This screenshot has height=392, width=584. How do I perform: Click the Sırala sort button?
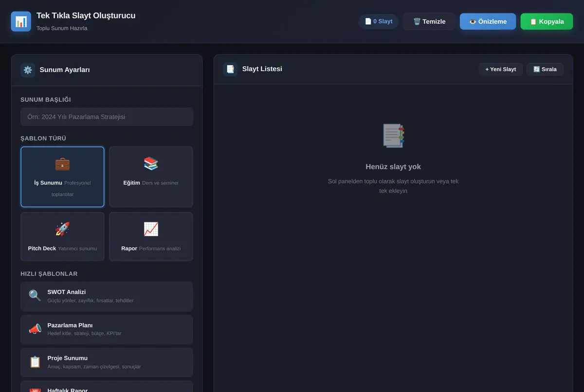click(545, 69)
